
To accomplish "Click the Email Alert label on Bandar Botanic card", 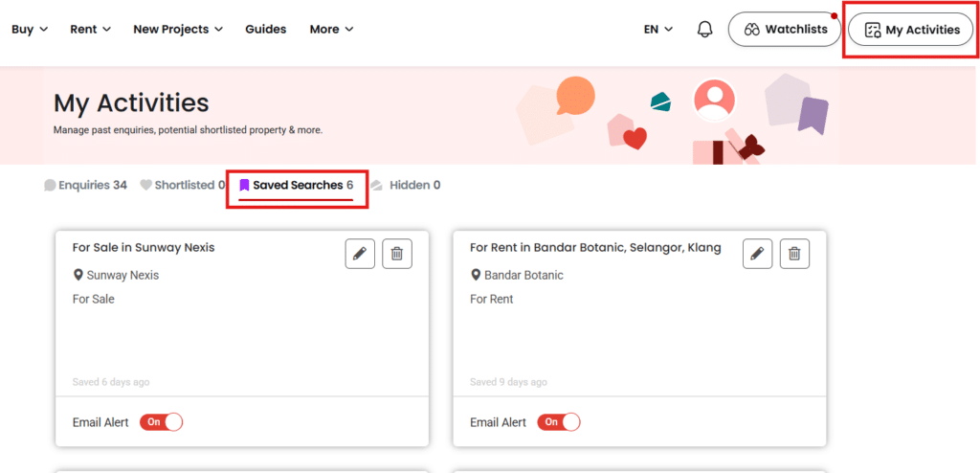I will pyautogui.click(x=498, y=423).
